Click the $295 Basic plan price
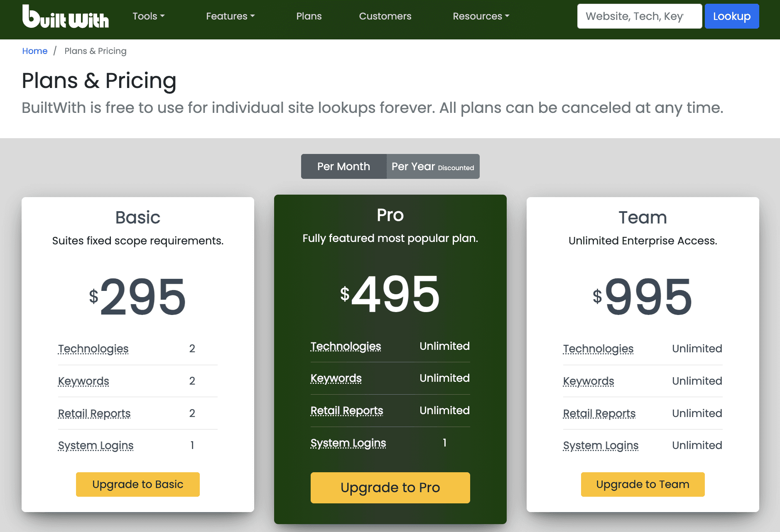780x532 pixels. (x=138, y=296)
